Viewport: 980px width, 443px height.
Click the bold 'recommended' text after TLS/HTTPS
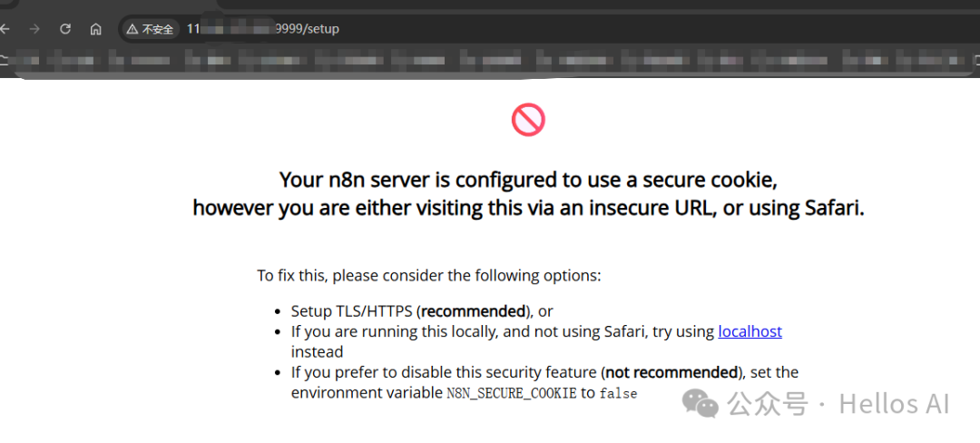(x=473, y=311)
